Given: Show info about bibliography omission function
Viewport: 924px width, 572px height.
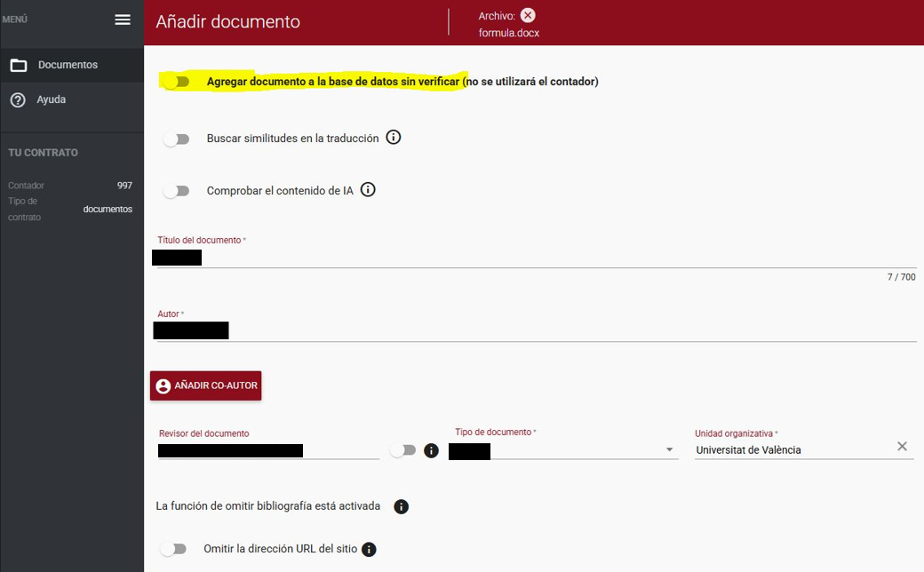Looking at the screenshot, I should (401, 506).
